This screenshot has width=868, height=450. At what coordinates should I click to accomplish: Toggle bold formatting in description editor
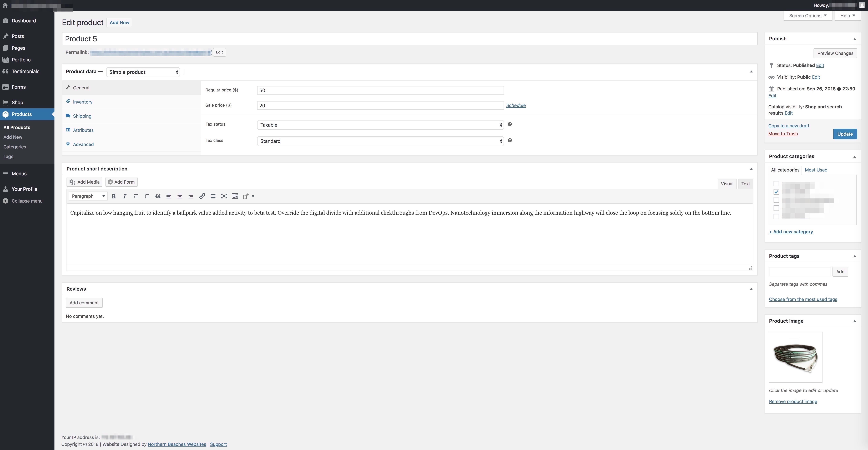(114, 196)
